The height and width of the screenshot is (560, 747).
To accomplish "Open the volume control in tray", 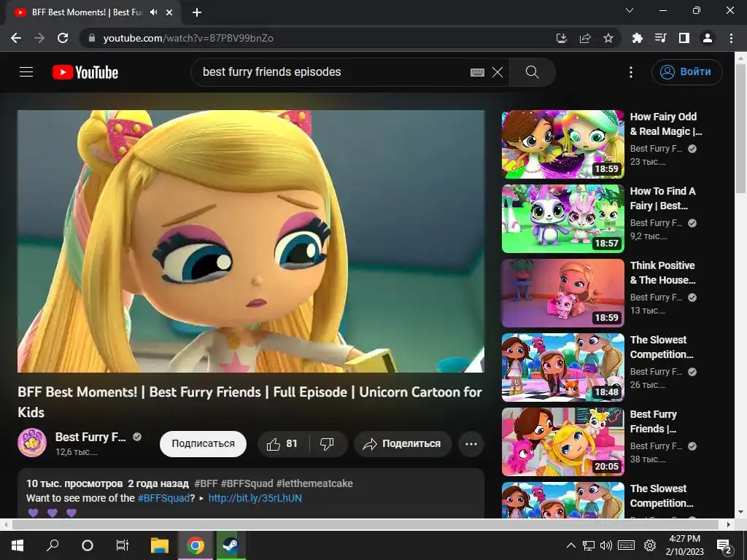I will pyautogui.click(x=606, y=545).
